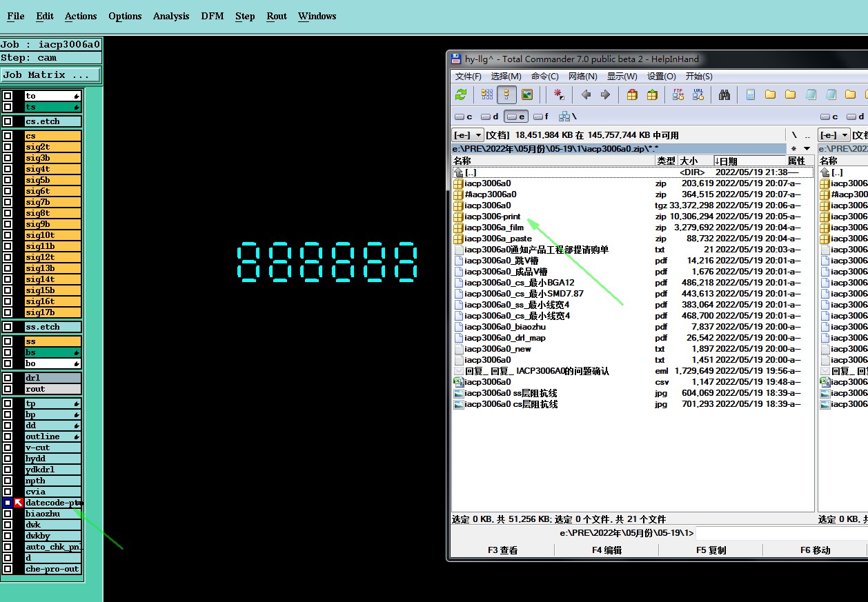This screenshot has width=868, height=602.
Task: Select drive c in right panel
Action: pos(830,117)
